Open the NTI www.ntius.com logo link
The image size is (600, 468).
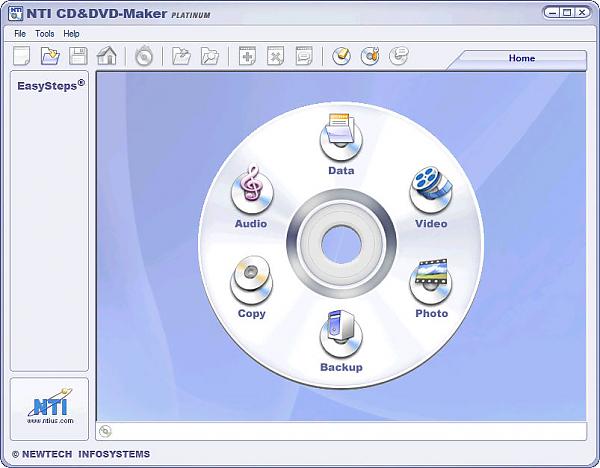[50, 408]
